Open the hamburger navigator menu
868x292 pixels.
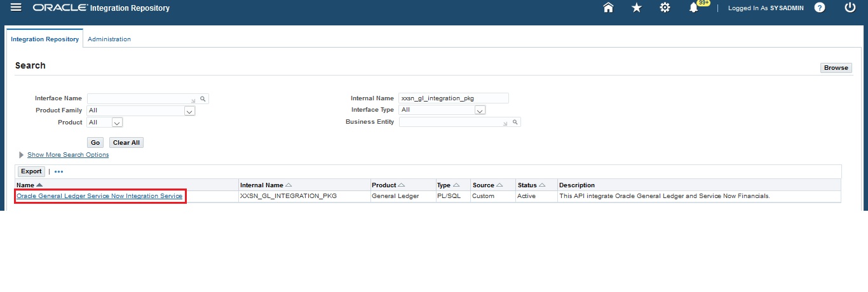pyautogui.click(x=17, y=8)
